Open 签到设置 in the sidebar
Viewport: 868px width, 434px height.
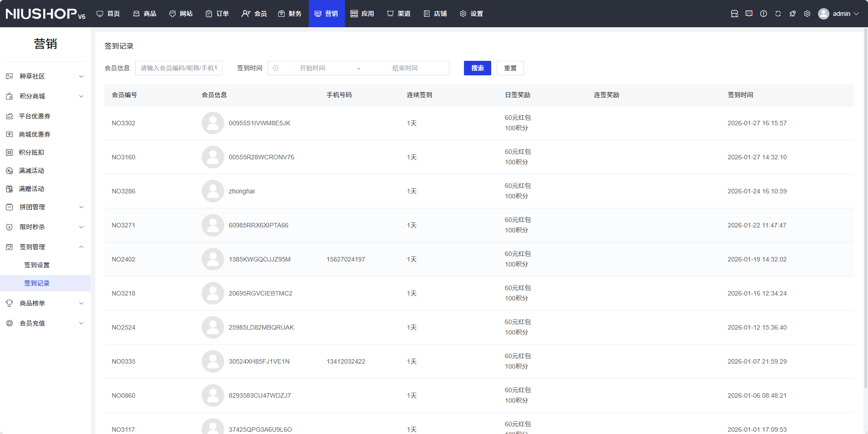click(37, 265)
